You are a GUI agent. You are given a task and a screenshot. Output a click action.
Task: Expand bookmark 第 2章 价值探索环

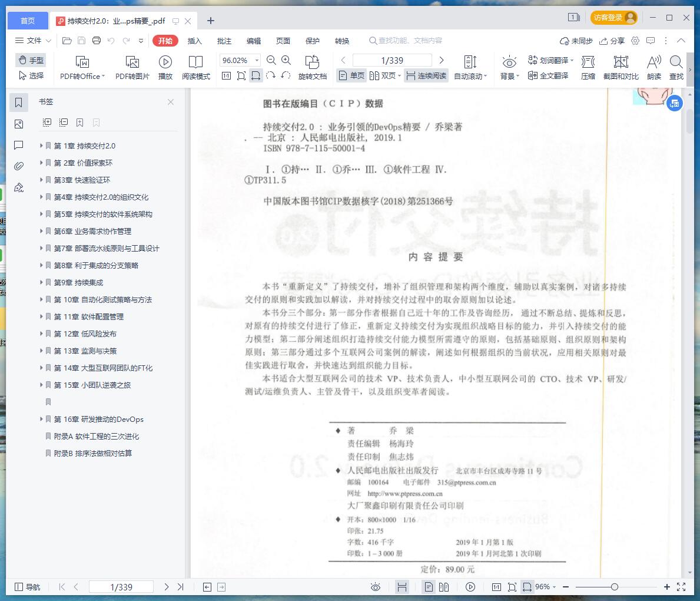click(x=42, y=163)
